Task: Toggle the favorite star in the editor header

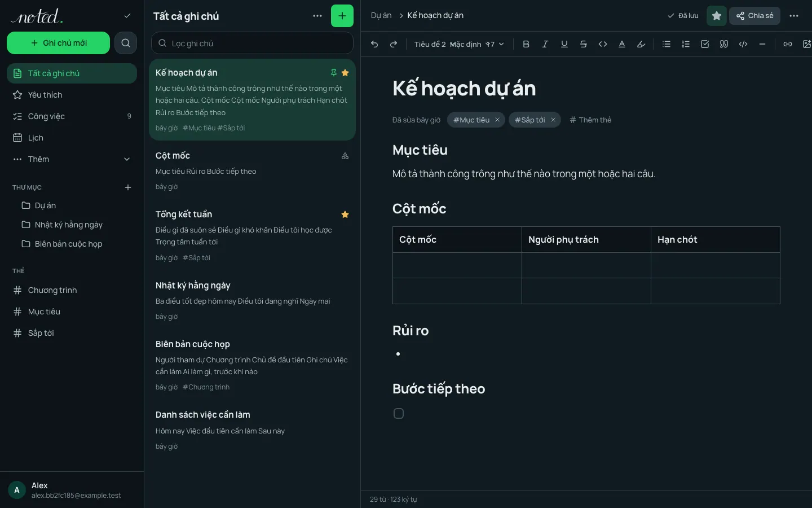Action: [717, 16]
